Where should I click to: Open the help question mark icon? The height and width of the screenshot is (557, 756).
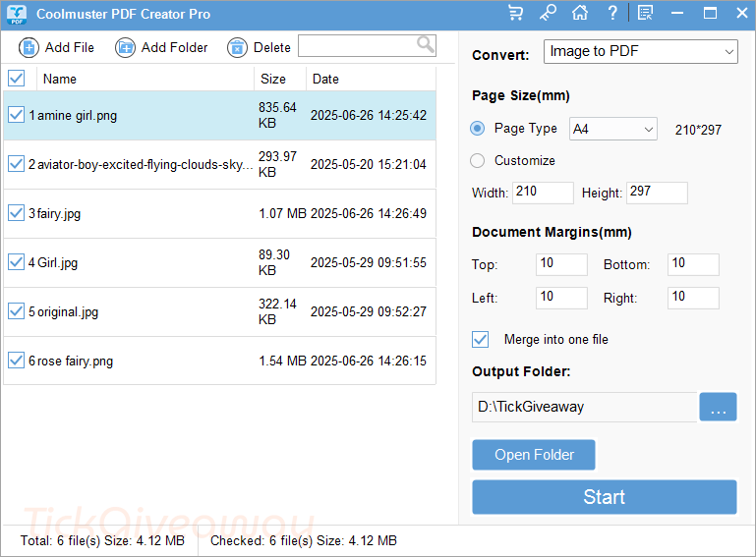(612, 13)
